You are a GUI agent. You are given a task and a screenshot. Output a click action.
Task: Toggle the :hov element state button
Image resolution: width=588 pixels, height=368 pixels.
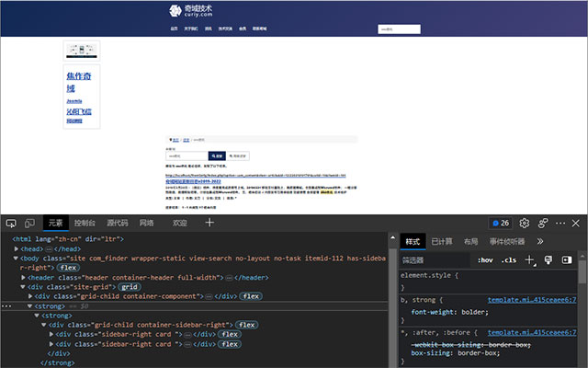pos(485,260)
